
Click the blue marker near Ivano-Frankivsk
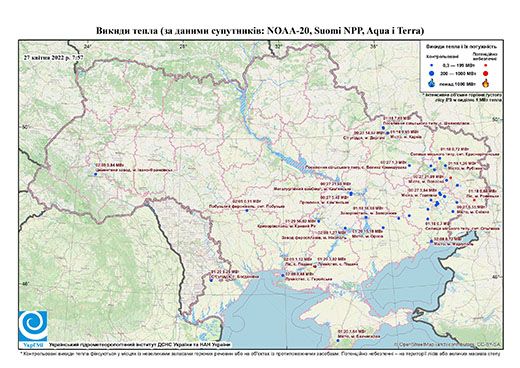[x=95, y=174]
